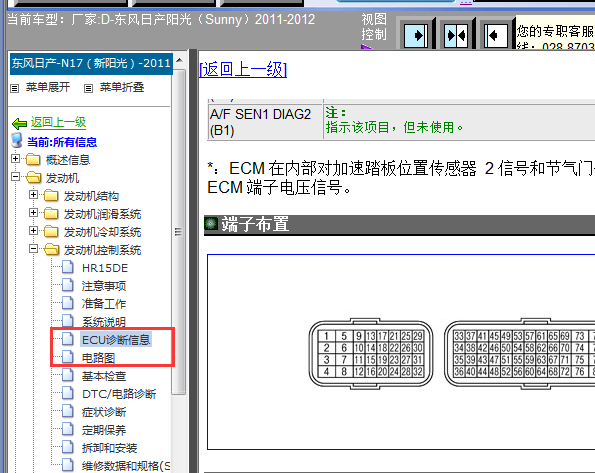595x473 pixels.
Task: Click the 注意事项 document icon
Action: point(68,285)
